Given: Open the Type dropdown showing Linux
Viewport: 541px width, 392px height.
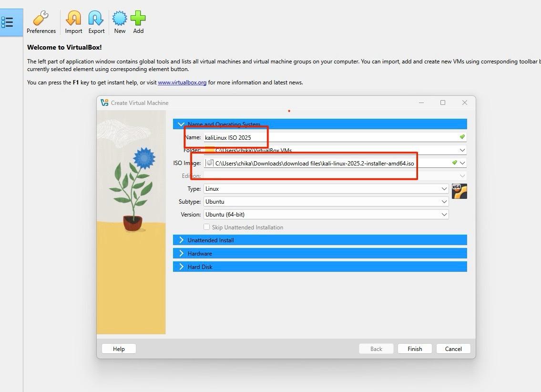Looking at the screenshot, I should [x=326, y=189].
